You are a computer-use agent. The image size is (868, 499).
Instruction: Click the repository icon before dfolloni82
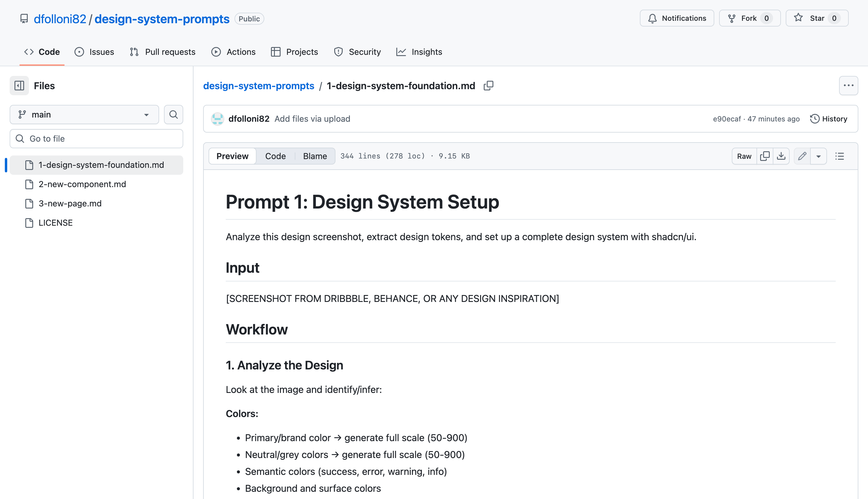click(24, 18)
